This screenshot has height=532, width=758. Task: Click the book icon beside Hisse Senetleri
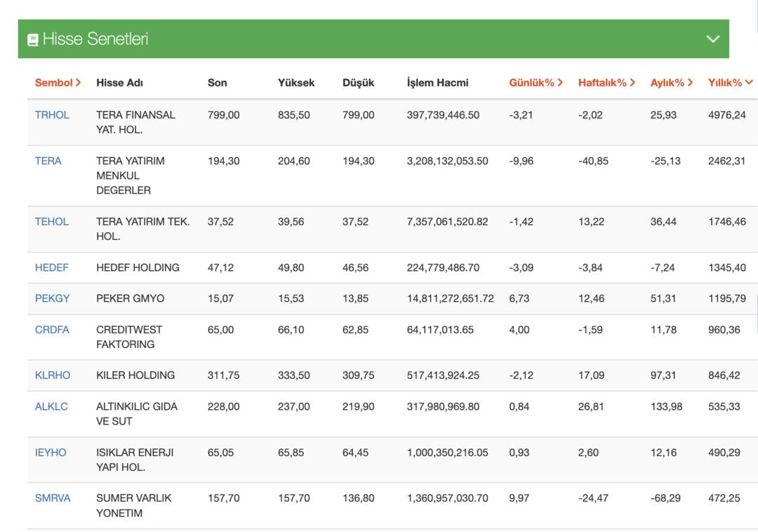[x=32, y=40]
